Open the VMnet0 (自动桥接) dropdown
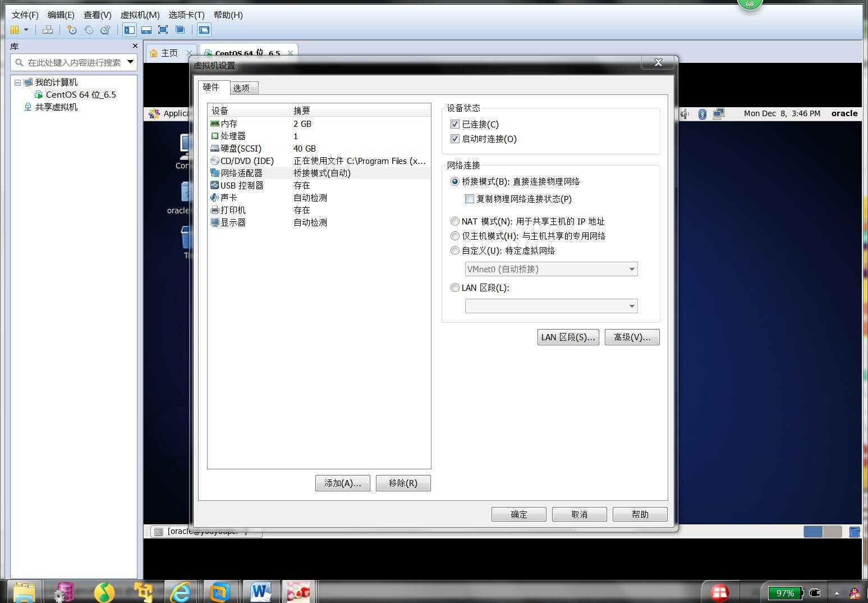The width and height of the screenshot is (868, 603). click(551, 269)
